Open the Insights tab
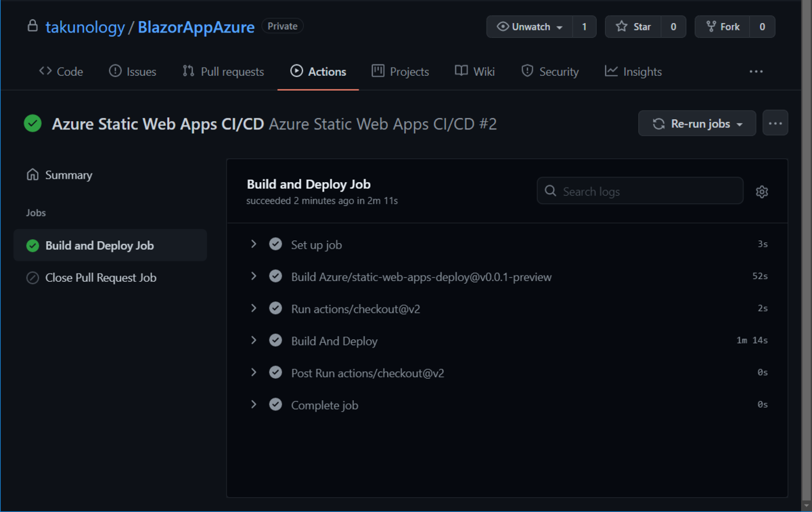This screenshot has width=812, height=512. (633, 72)
